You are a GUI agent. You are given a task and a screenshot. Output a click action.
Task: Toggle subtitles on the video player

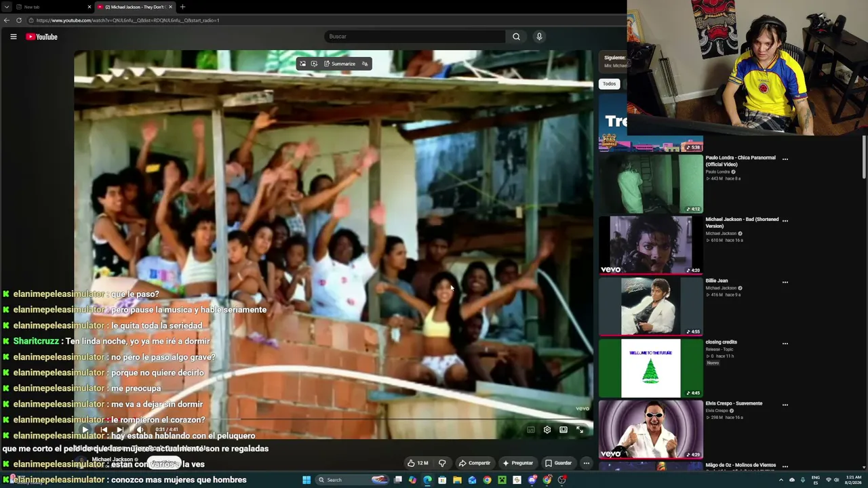click(x=531, y=430)
